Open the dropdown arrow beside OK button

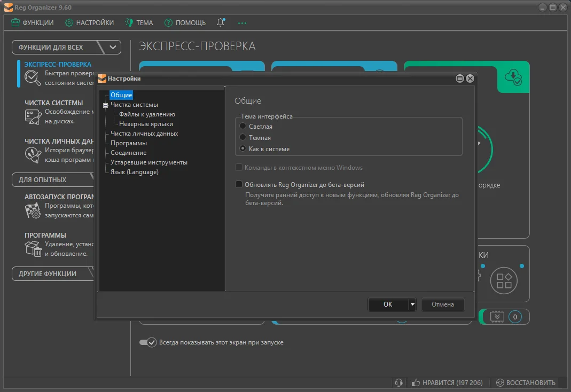click(x=412, y=304)
